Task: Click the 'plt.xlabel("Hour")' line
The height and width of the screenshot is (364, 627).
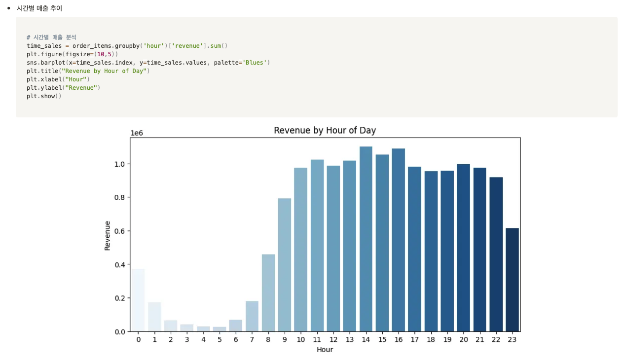Action: point(58,79)
